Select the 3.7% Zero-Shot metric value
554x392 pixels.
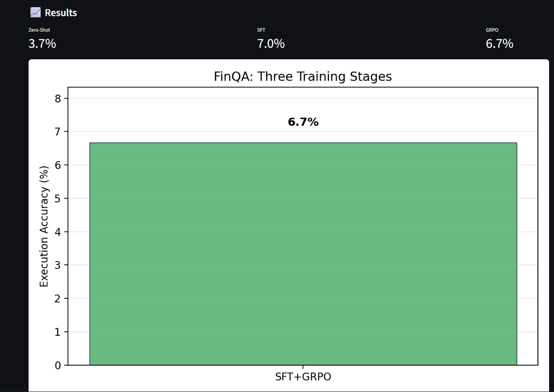click(42, 44)
